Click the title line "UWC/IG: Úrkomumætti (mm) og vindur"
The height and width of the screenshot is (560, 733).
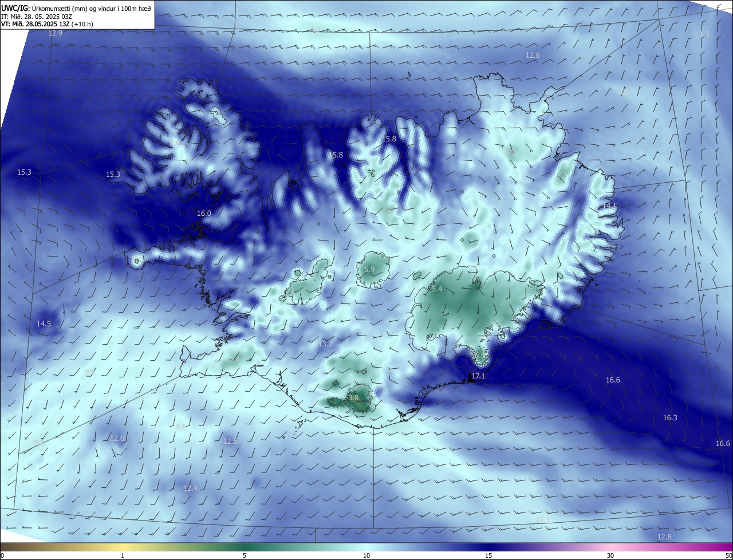coord(76,8)
